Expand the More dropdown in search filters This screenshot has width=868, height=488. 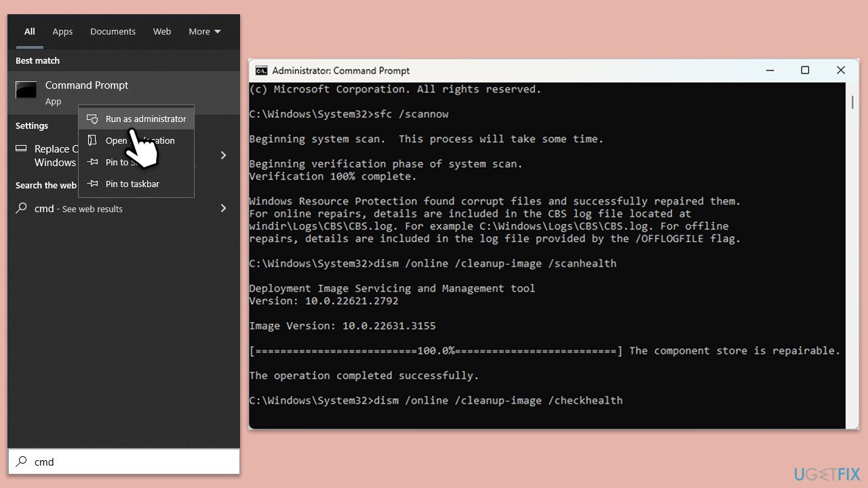205,31
